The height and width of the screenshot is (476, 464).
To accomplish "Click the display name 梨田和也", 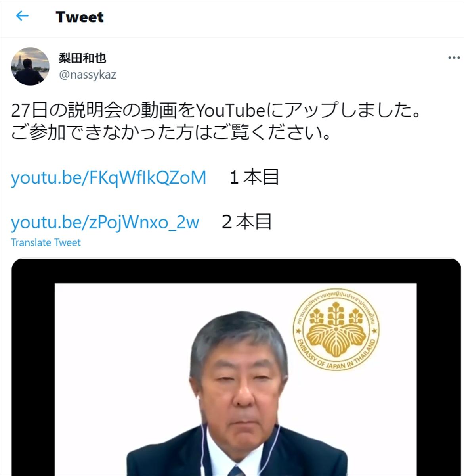I will pyautogui.click(x=82, y=58).
